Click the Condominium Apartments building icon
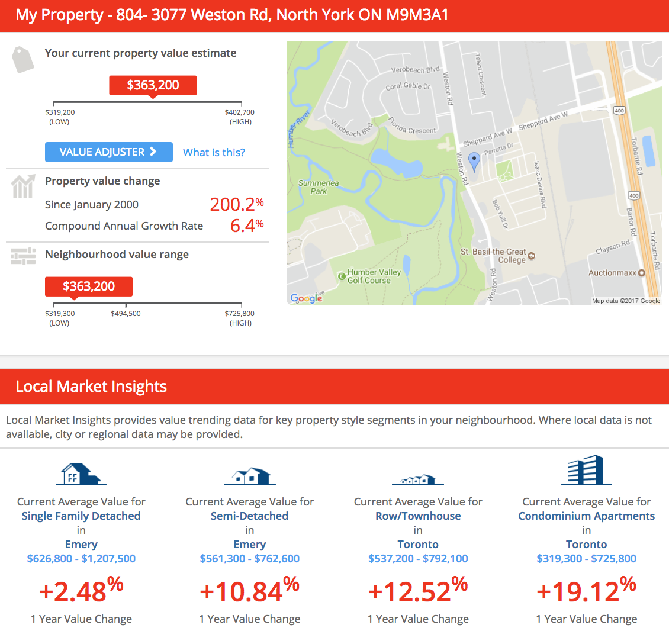669x644 pixels. pyautogui.click(x=586, y=471)
